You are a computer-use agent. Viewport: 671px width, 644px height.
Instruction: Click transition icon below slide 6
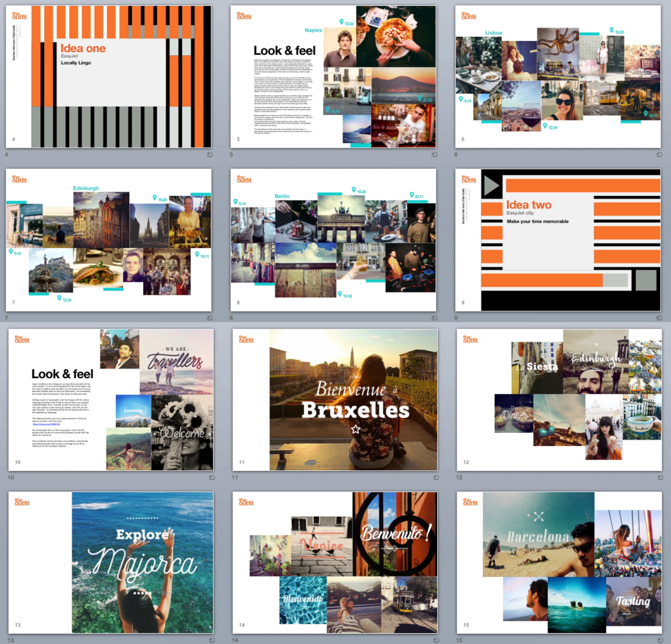(x=659, y=155)
